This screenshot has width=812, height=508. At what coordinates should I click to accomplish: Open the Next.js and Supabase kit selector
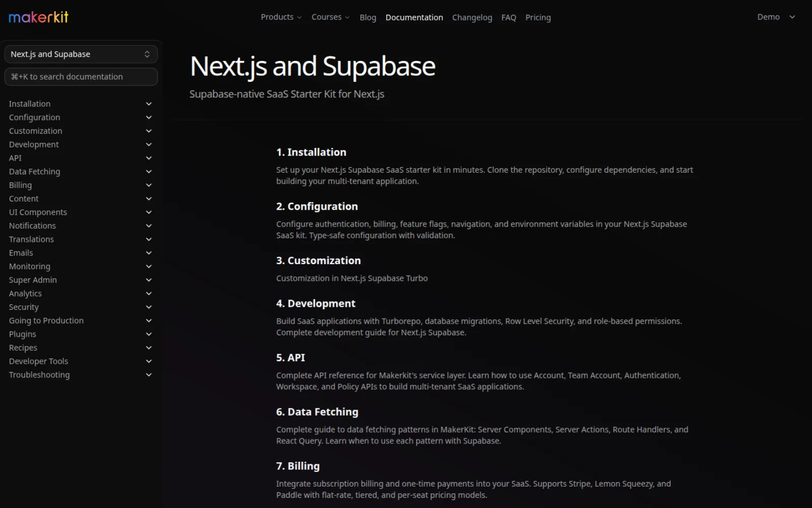pyautogui.click(x=81, y=54)
